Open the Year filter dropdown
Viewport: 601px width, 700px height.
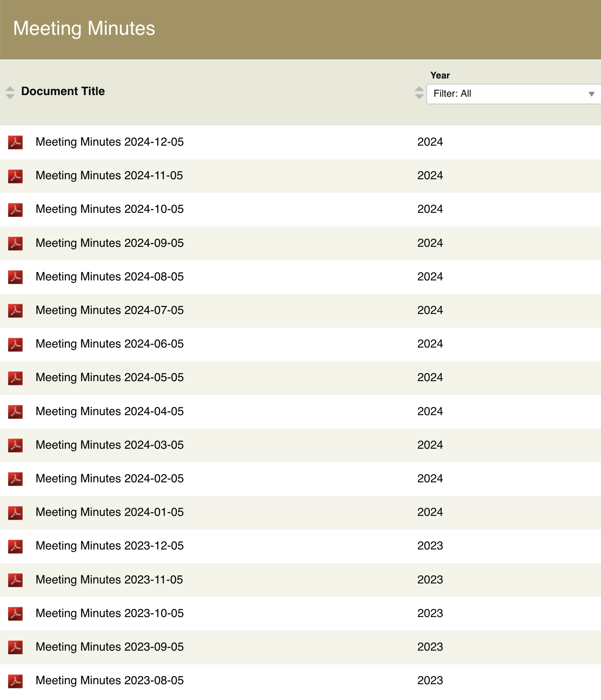(513, 94)
